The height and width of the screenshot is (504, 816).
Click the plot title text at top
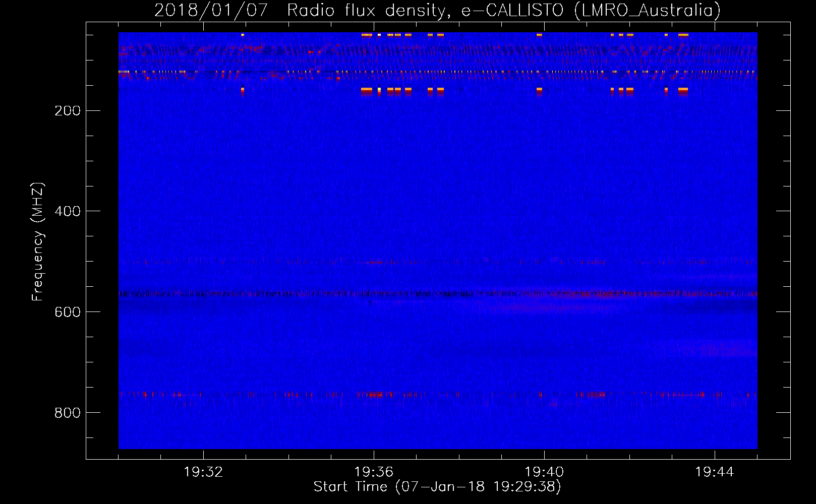click(x=437, y=11)
